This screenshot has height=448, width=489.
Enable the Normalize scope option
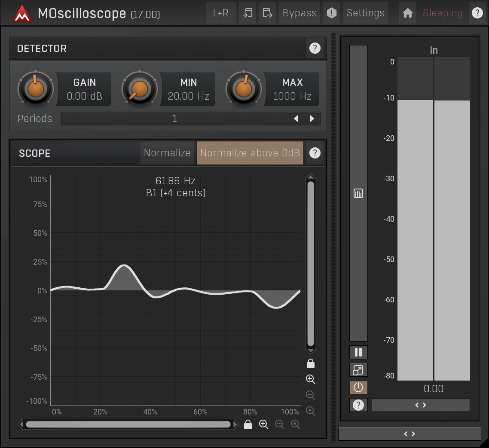167,153
